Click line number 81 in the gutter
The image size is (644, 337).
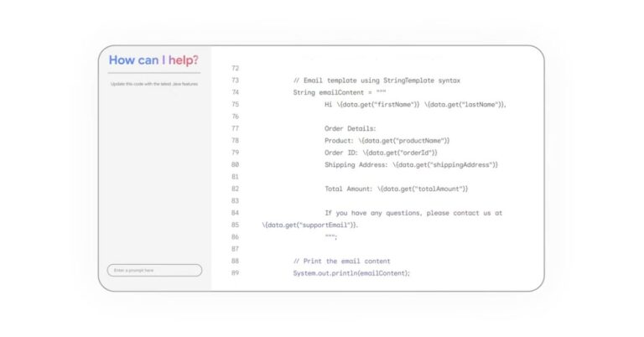[235, 177]
